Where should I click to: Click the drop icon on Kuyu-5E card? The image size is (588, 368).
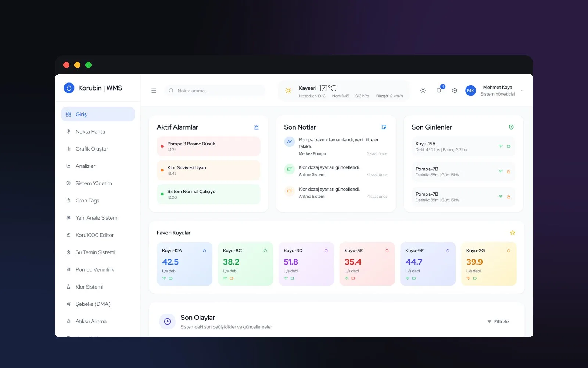[387, 251]
